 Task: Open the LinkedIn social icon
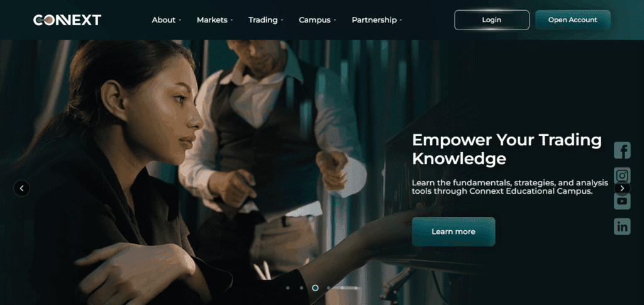(622, 226)
